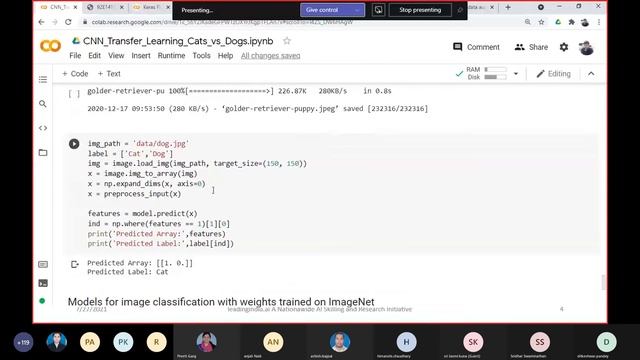Star the CNN_Transfer_Learning notebook
This screenshot has height=360, width=640.
tap(287, 41)
